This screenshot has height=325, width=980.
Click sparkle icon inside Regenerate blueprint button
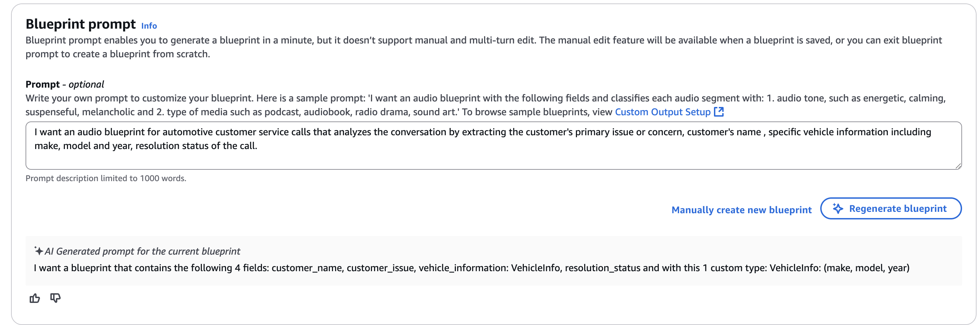click(x=838, y=208)
